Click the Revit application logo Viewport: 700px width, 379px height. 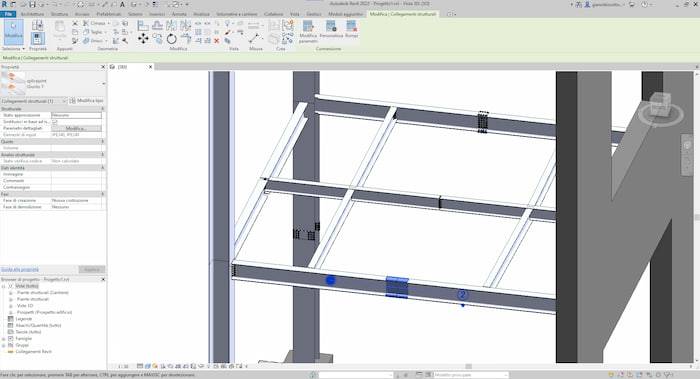pyautogui.click(x=4, y=4)
